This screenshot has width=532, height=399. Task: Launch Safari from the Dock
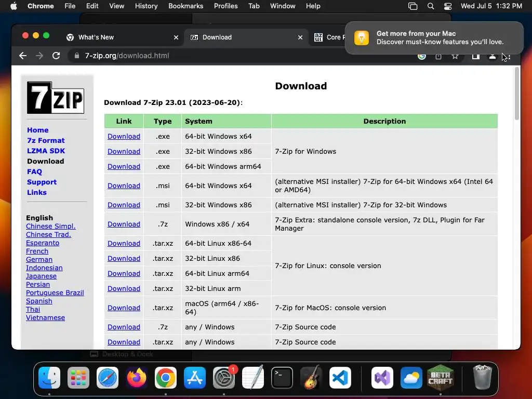(108, 378)
